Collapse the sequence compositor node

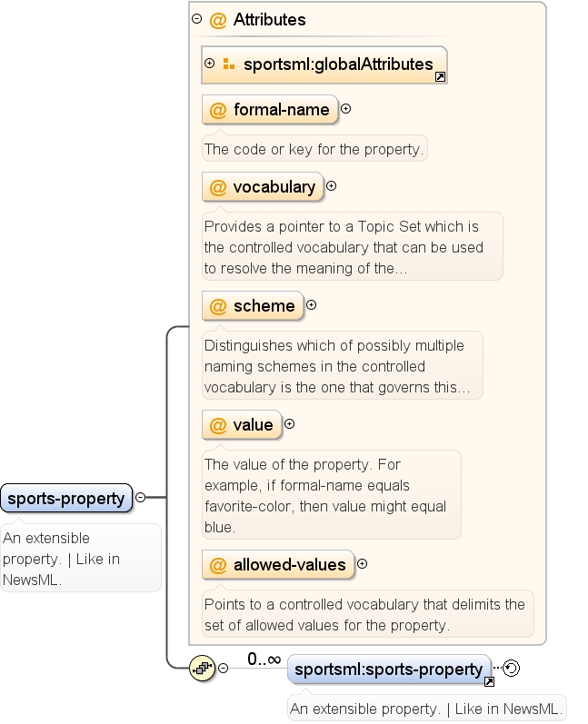(223, 668)
